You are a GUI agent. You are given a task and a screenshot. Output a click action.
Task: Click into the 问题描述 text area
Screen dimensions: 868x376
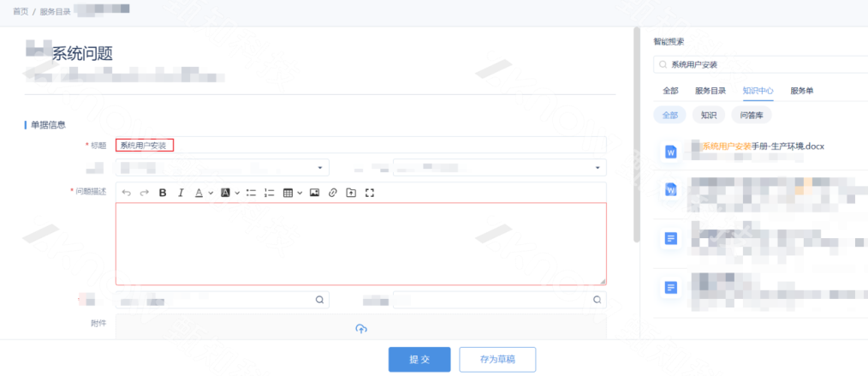tap(360, 243)
